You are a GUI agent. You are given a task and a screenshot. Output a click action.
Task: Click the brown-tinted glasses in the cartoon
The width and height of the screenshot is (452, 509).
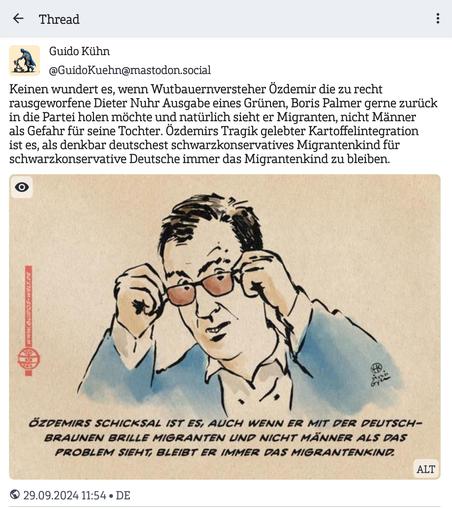(x=202, y=288)
